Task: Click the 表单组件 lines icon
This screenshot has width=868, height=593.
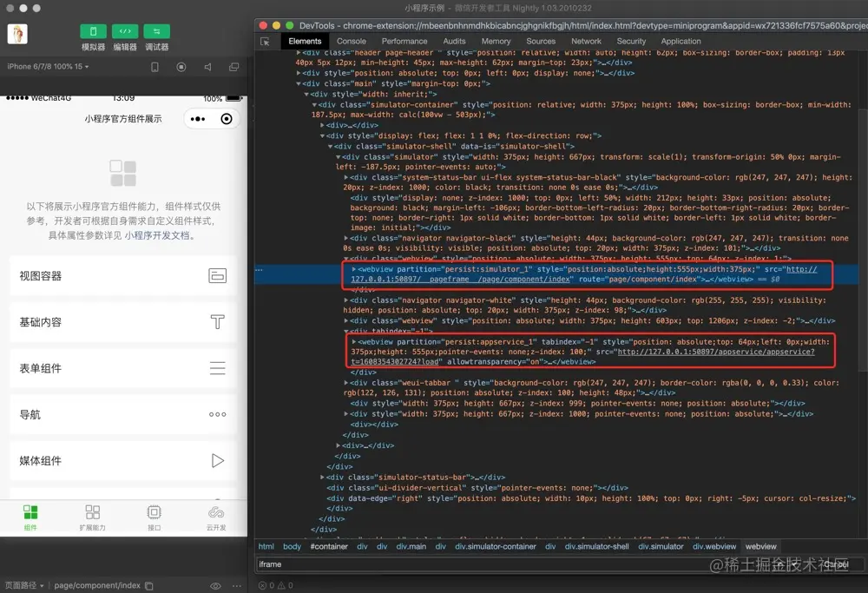Action: point(218,368)
